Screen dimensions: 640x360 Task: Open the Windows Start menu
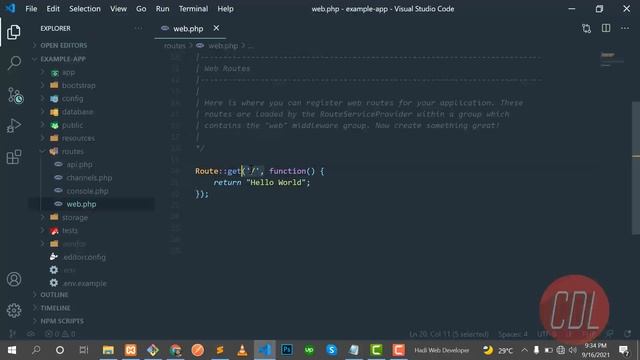tap(11, 350)
